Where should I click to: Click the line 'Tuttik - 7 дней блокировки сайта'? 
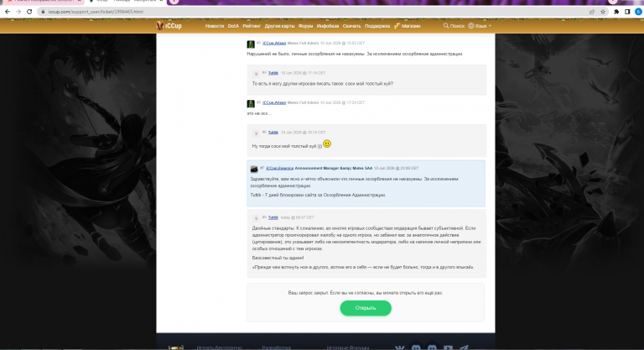[x=318, y=195]
